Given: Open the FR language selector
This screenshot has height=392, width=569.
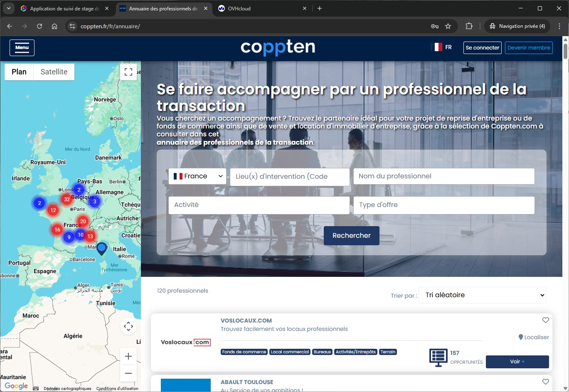Looking at the screenshot, I should pyautogui.click(x=443, y=47).
